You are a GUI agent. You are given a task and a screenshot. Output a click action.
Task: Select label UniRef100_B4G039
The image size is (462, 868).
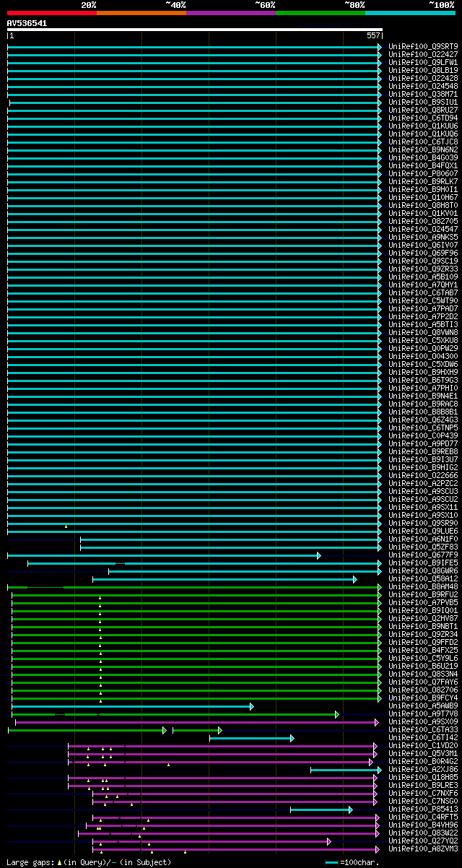tap(423, 157)
